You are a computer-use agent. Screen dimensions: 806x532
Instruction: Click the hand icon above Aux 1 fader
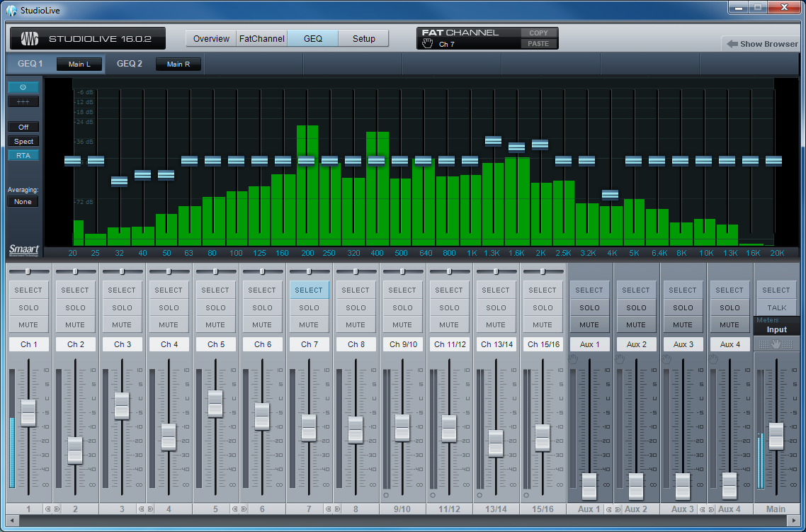(573, 358)
